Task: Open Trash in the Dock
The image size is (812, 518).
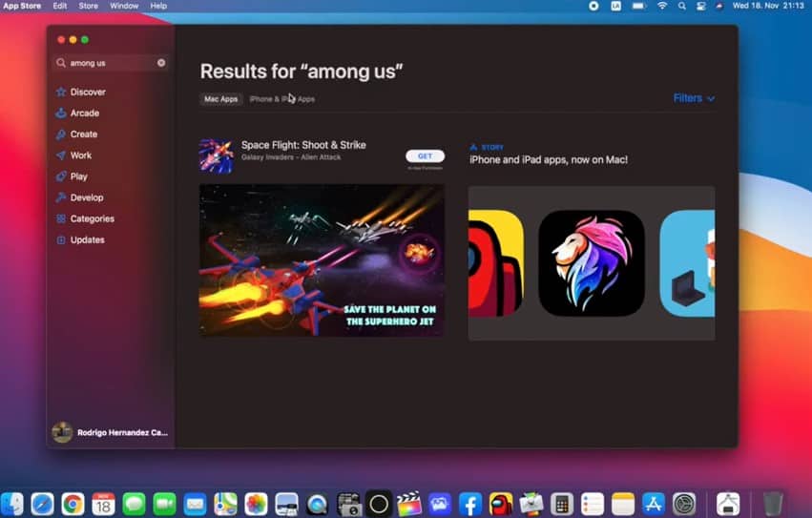Action: coord(773,504)
